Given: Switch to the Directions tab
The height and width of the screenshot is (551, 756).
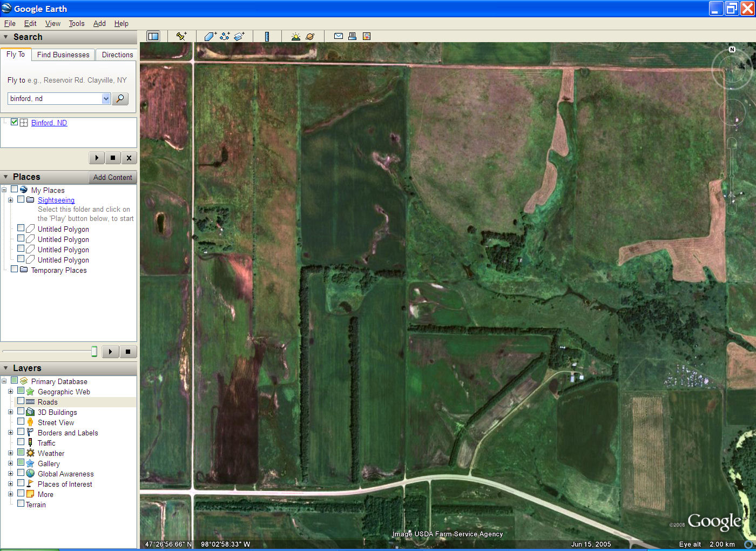Looking at the screenshot, I should pos(117,55).
